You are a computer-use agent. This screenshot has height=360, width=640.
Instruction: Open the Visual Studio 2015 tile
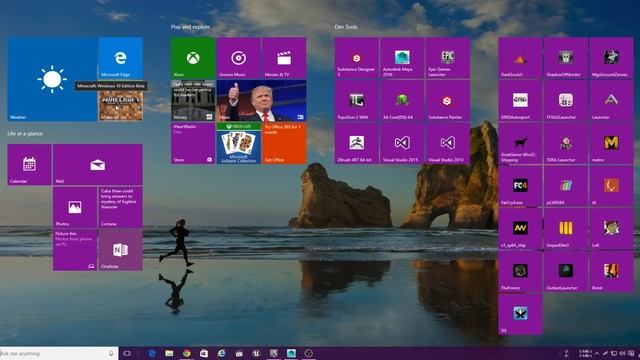[x=402, y=143]
